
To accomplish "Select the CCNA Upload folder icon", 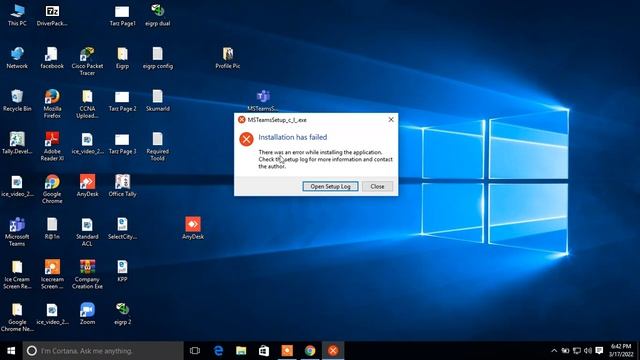I will point(87,104).
